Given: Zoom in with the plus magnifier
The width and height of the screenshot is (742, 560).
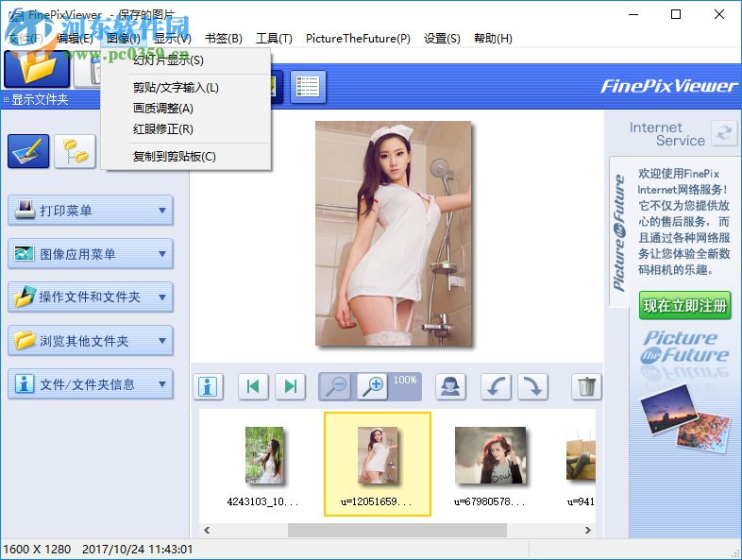Looking at the screenshot, I should [373, 387].
